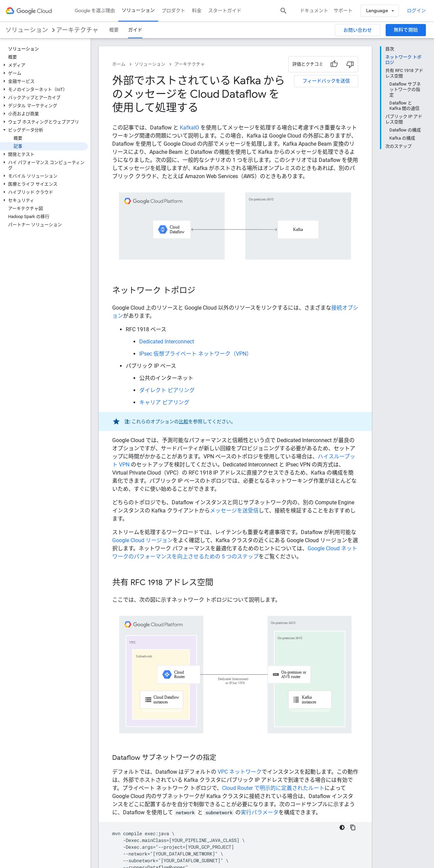
Task: Click the thumbs up rating icon
Action: [334, 64]
